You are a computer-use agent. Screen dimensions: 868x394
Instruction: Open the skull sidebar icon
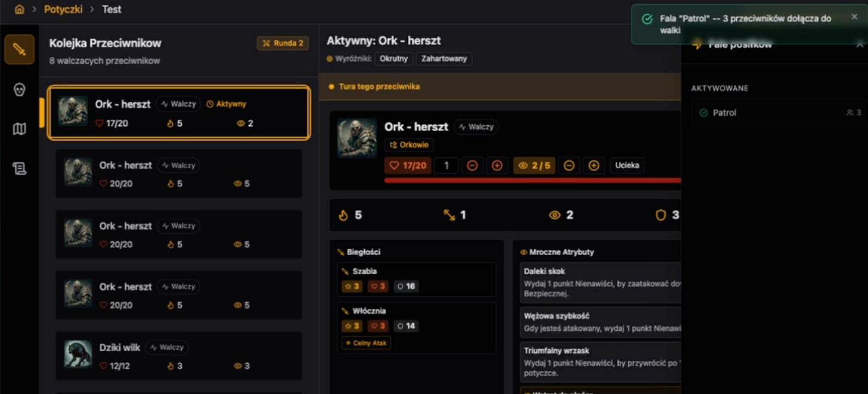pos(19,89)
